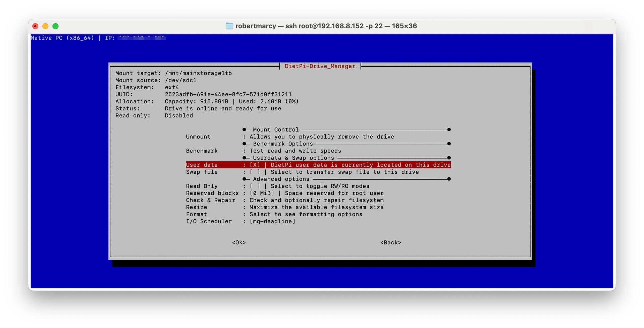
Task: Click the Filesystem ext4 value
Action: [x=172, y=87]
